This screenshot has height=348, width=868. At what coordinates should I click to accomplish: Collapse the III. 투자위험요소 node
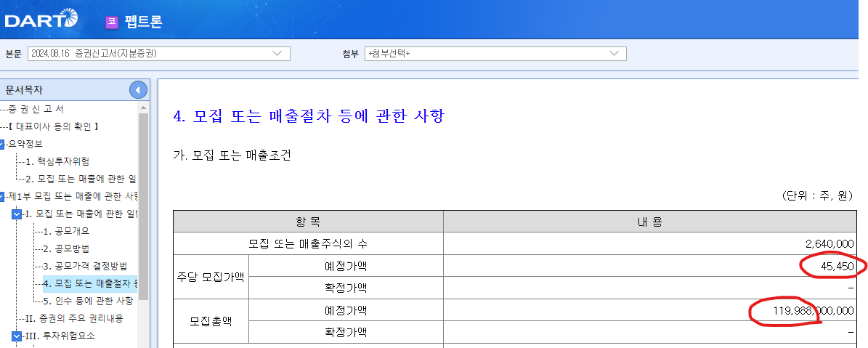click(17, 336)
